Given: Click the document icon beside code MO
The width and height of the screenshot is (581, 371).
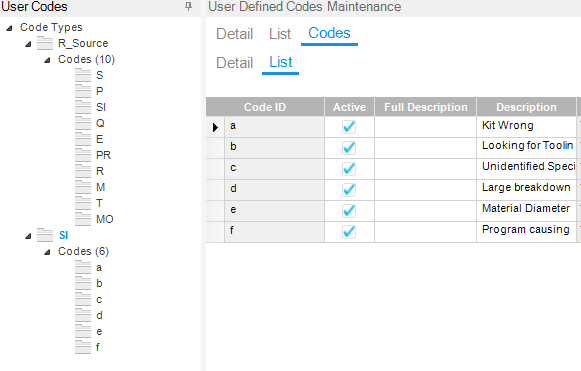Looking at the screenshot, I should (83, 219).
